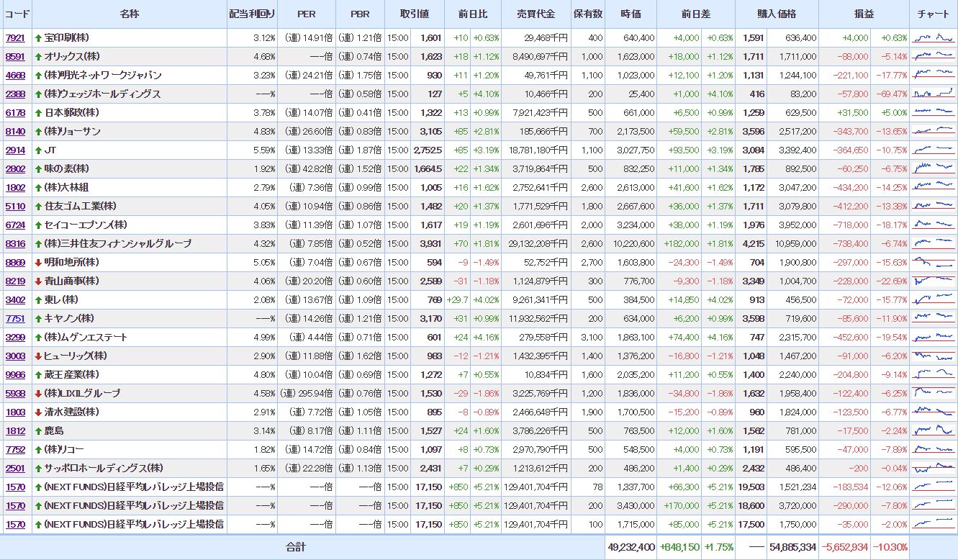The width and height of the screenshot is (958, 560).
Task: Click the red down arrow beside ヒューリック(株)
Action: pos(38,356)
